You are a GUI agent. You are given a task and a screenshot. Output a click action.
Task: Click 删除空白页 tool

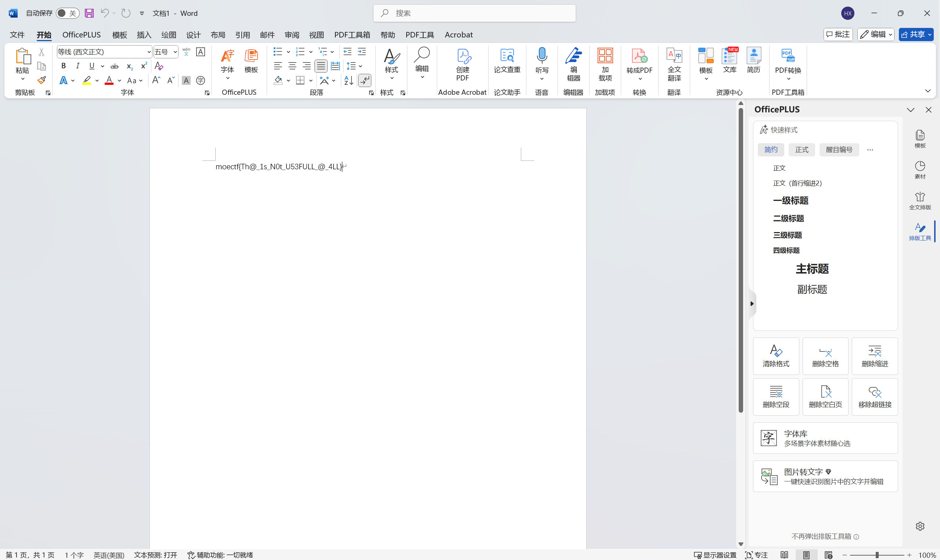click(x=825, y=397)
